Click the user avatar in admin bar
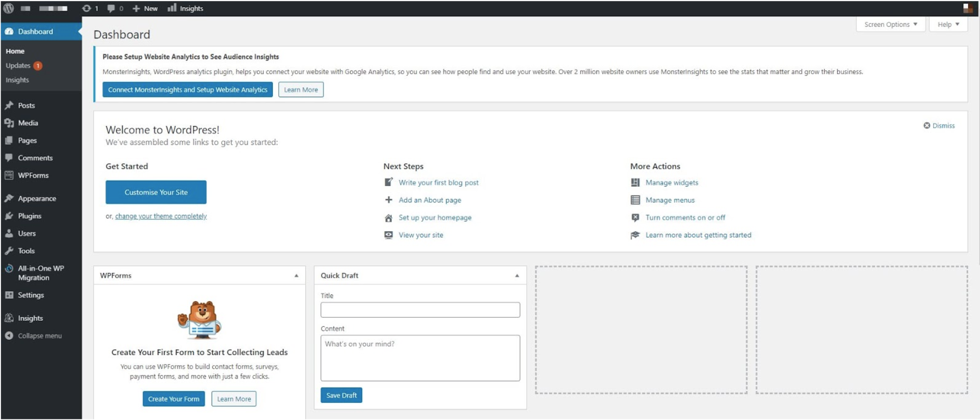Viewport: 980px width, 420px height. [967, 8]
